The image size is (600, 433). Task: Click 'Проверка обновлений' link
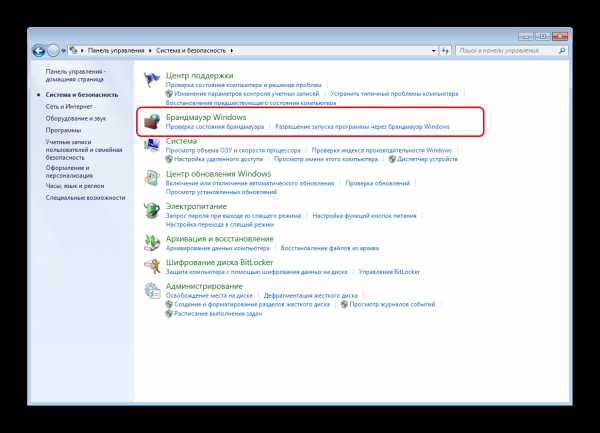pyautogui.click(x=377, y=183)
